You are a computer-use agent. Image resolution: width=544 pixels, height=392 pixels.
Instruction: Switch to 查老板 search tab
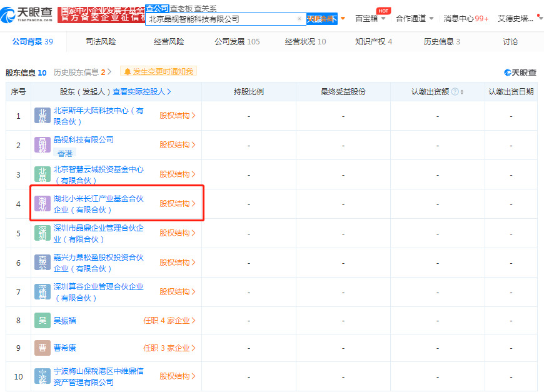(x=181, y=8)
